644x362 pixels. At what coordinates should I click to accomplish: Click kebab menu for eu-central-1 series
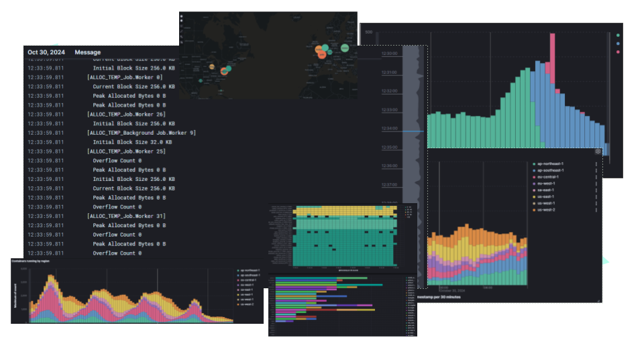[x=596, y=177]
